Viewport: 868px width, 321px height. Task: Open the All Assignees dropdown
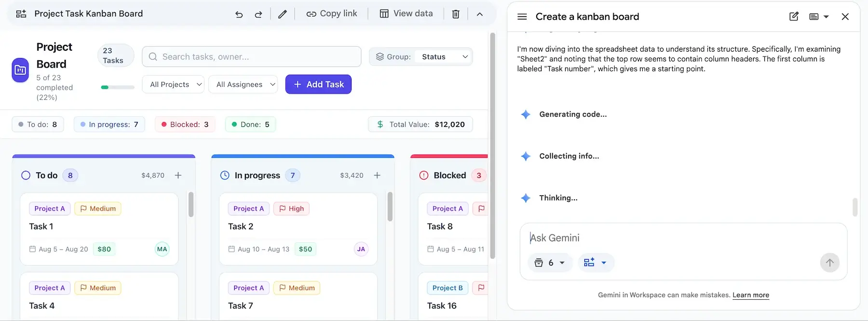243,84
